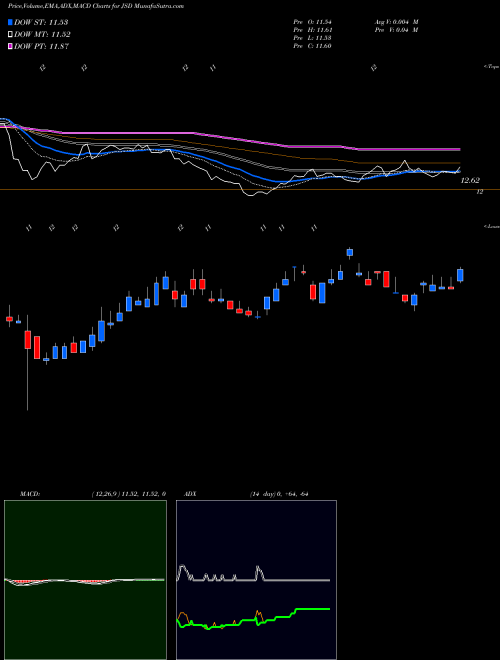The width and height of the screenshot is (500, 660).
Task: Click the magenta DOW PT legend swatch
Action: (x=10, y=46)
